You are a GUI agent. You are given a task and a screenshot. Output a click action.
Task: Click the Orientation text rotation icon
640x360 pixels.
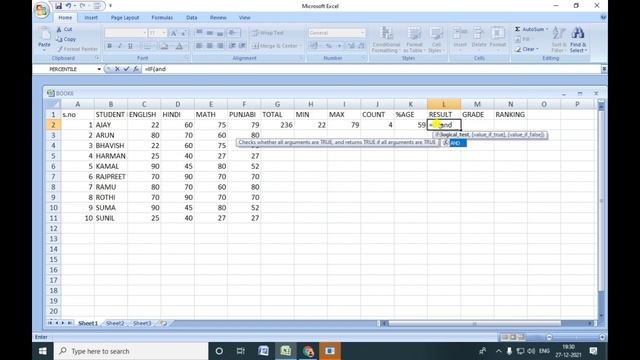233,33
